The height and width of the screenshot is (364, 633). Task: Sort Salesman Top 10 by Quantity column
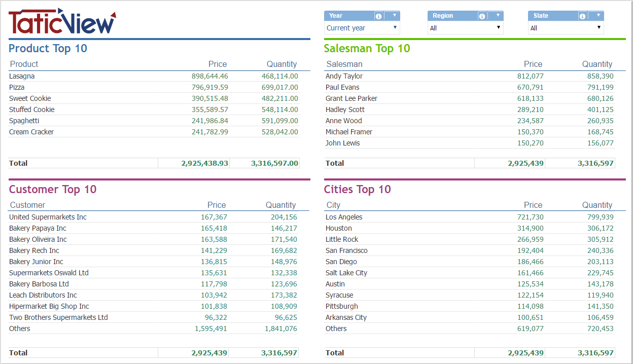coord(597,64)
